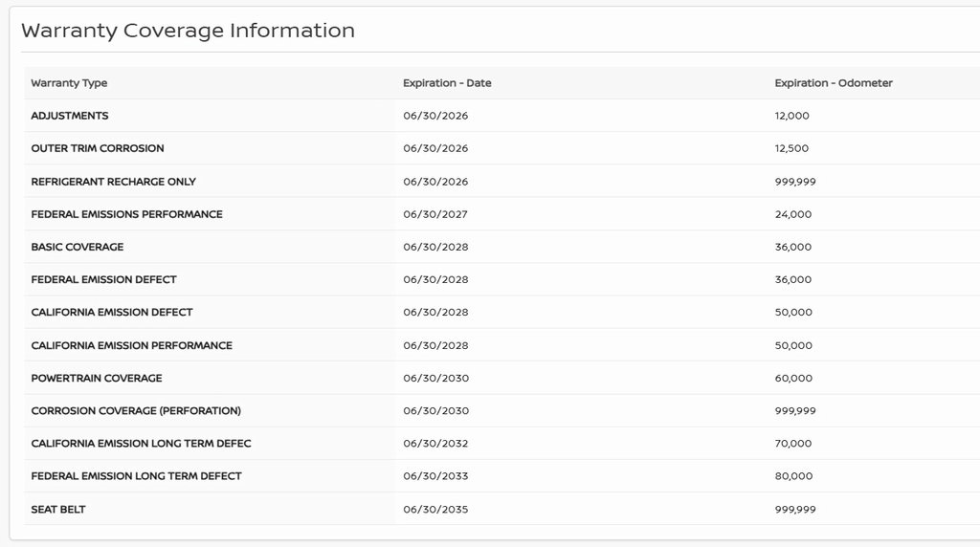Click the Warranty Coverage Information heading

pyautogui.click(x=188, y=31)
